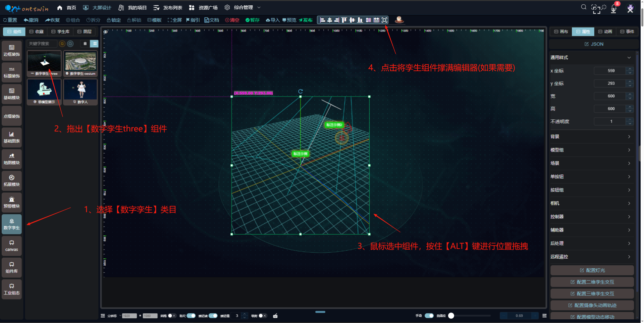Click the 锁定 (lock) toolbar icon

[x=114, y=20]
